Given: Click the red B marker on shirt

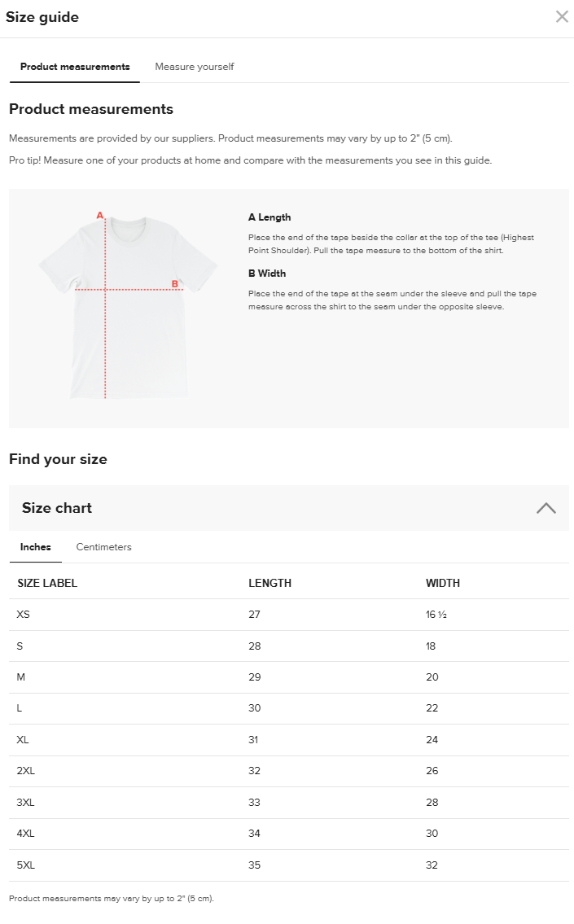Looking at the screenshot, I should coord(174,284).
